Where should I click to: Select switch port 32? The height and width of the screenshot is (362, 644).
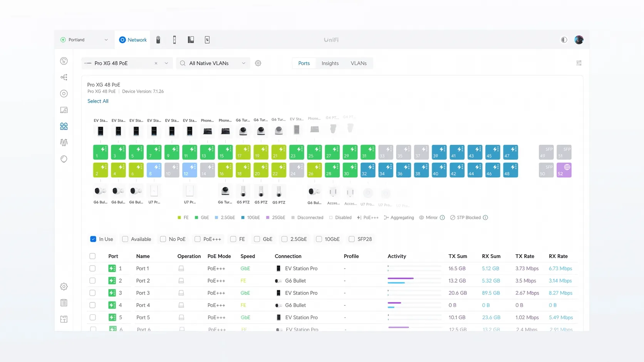click(368, 170)
